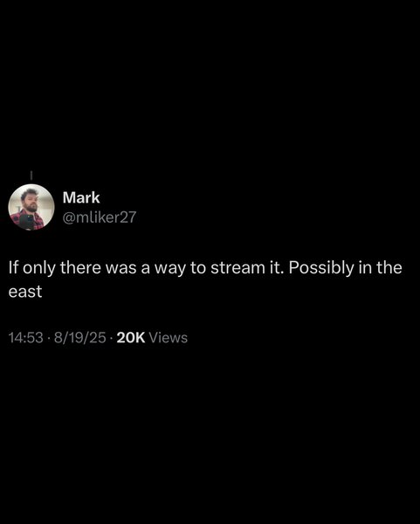Click the '27' digits in the handle
Image resolution: width=420 pixels, height=524 pixels.
(128, 217)
